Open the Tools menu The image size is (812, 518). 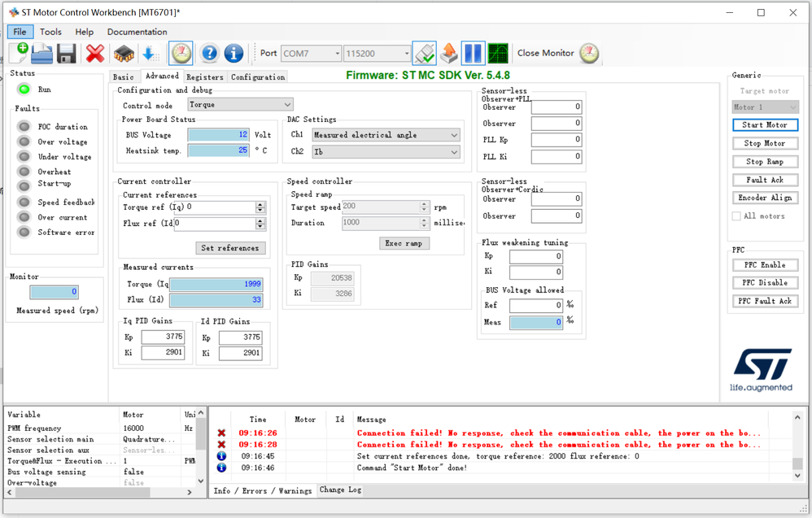coord(50,32)
